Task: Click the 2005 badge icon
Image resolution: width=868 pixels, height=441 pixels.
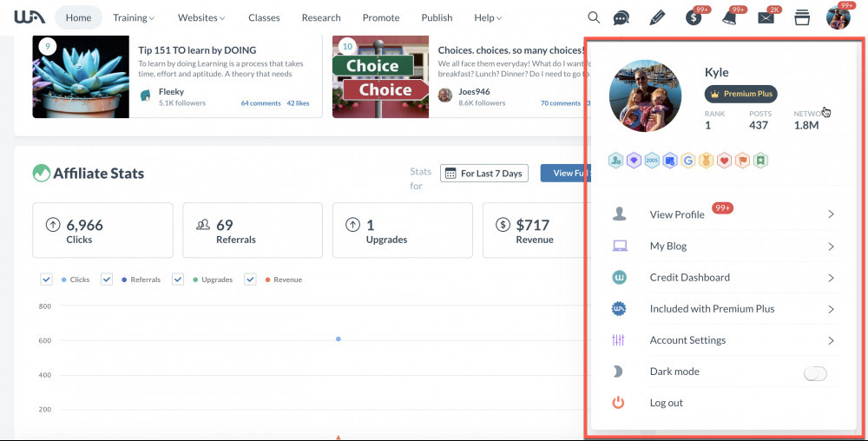Action: [652, 161]
